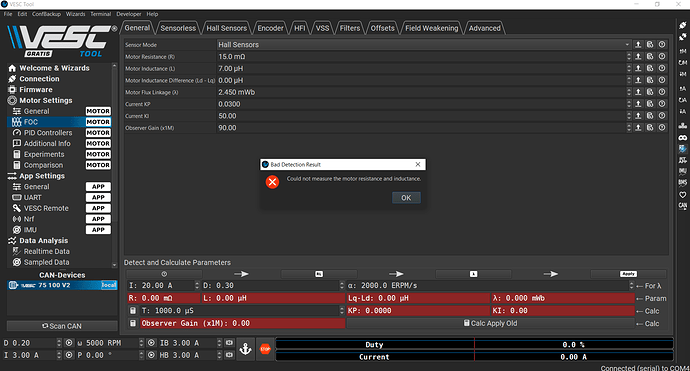Click the Scan CAN button
This screenshot has height=371, width=690.
tap(62, 326)
